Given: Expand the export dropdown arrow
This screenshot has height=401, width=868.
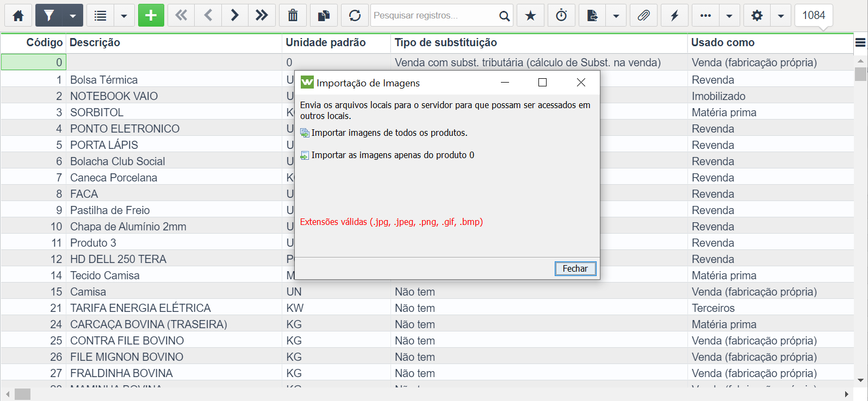Looking at the screenshot, I should (616, 15).
